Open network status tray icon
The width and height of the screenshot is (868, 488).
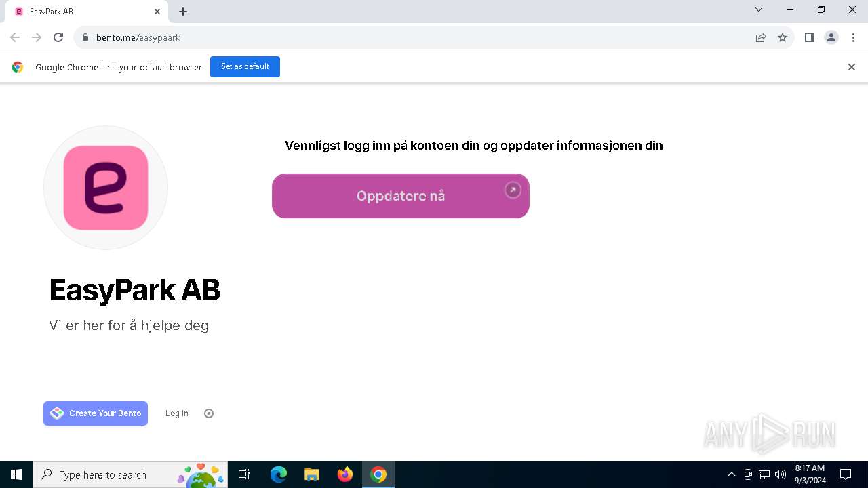point(764,474)
